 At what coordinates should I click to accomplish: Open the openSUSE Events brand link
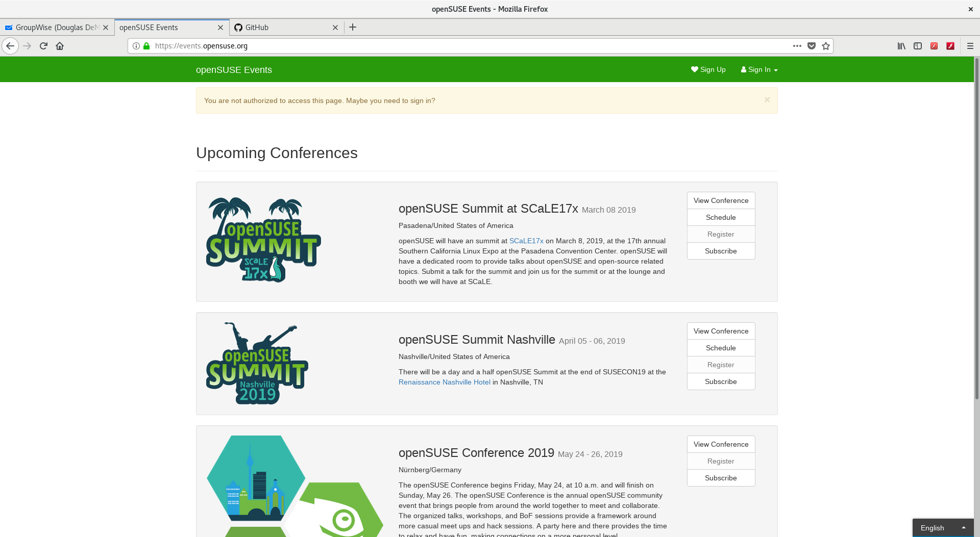[234, 70]
